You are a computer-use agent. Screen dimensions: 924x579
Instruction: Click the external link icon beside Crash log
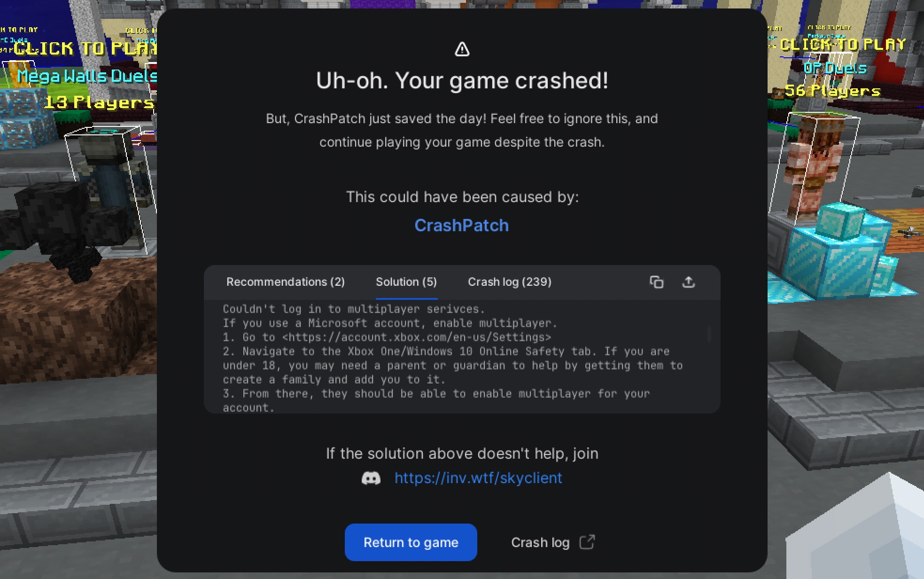[x=587, y=542]
